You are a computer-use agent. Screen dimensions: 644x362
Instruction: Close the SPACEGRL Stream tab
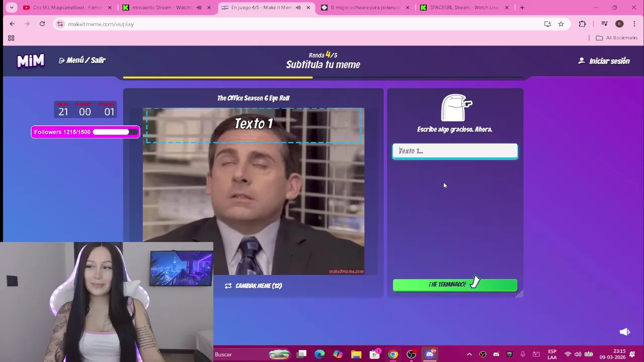(507, 8)
